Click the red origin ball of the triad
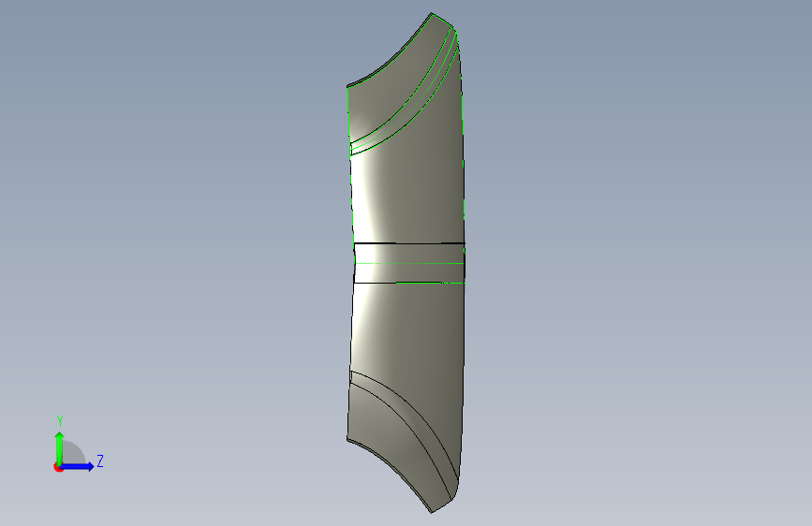Image resolution: width=812 pixels, height=526 pixels. pos(58,467)
